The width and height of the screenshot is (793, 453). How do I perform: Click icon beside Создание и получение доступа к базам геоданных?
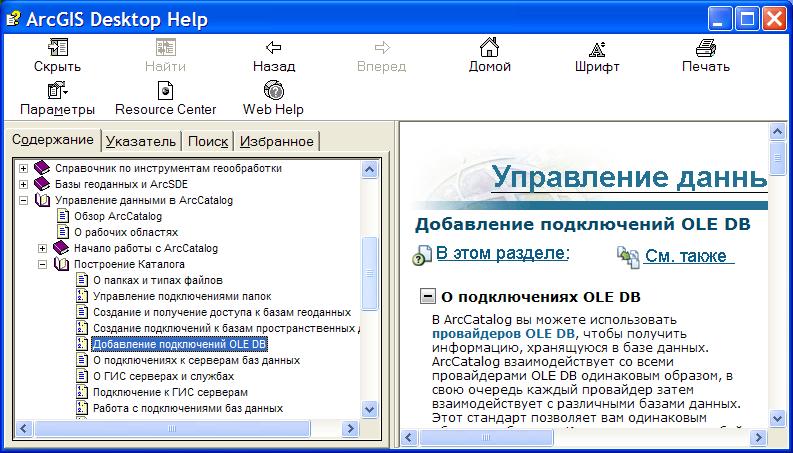pos(81,312)
